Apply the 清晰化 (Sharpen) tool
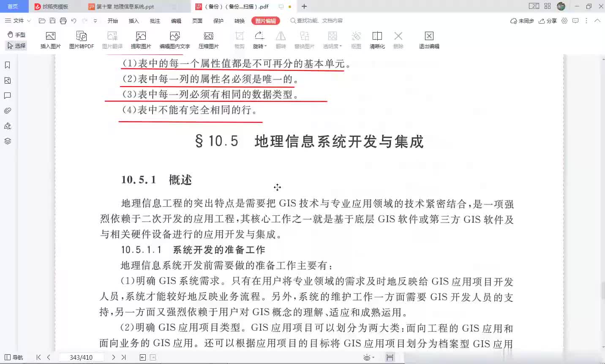 [377, 40]
